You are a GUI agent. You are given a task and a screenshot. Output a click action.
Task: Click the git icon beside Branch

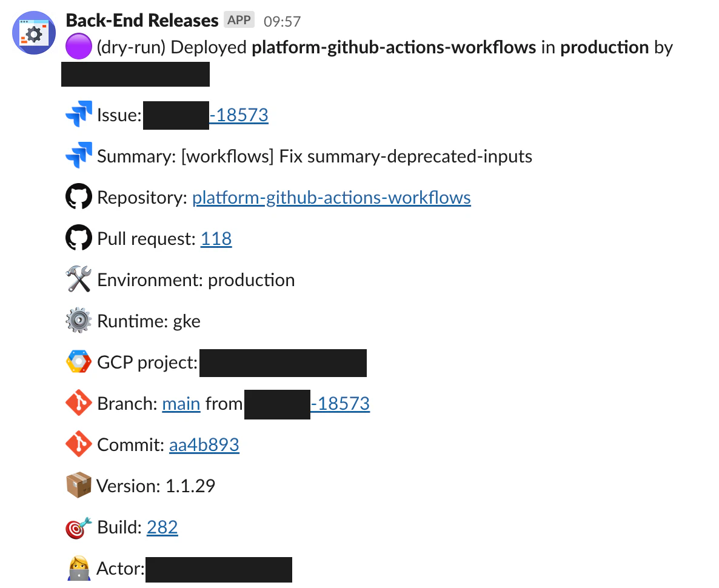coord(78,404)
